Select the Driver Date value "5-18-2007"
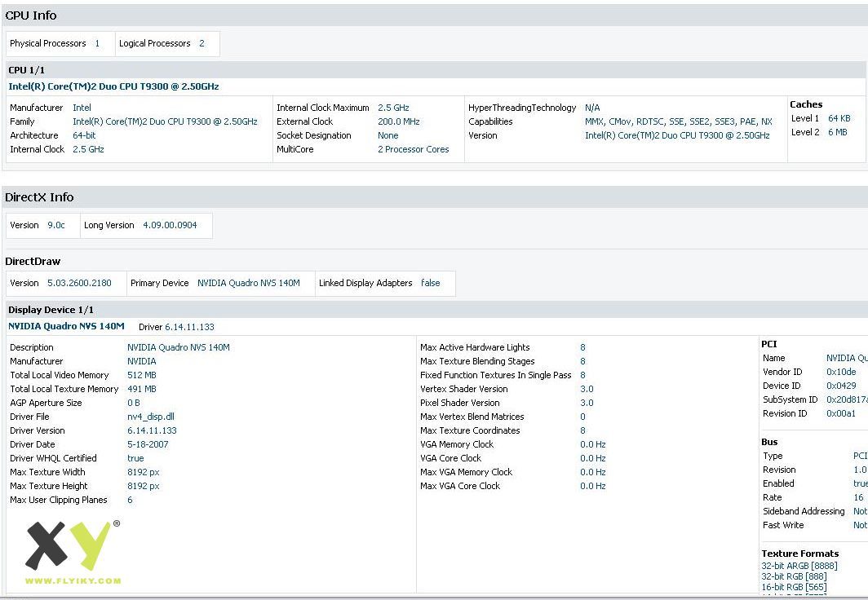Viewport: 868px width, 600px height. pos(148,444)
